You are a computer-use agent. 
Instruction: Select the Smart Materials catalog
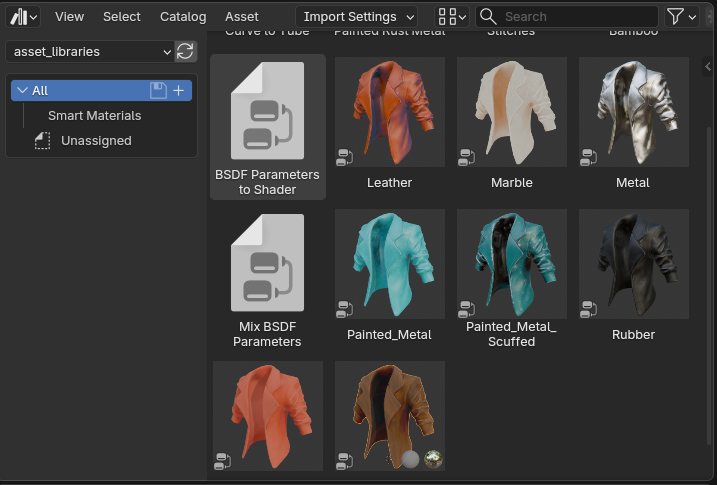[94, 116]
